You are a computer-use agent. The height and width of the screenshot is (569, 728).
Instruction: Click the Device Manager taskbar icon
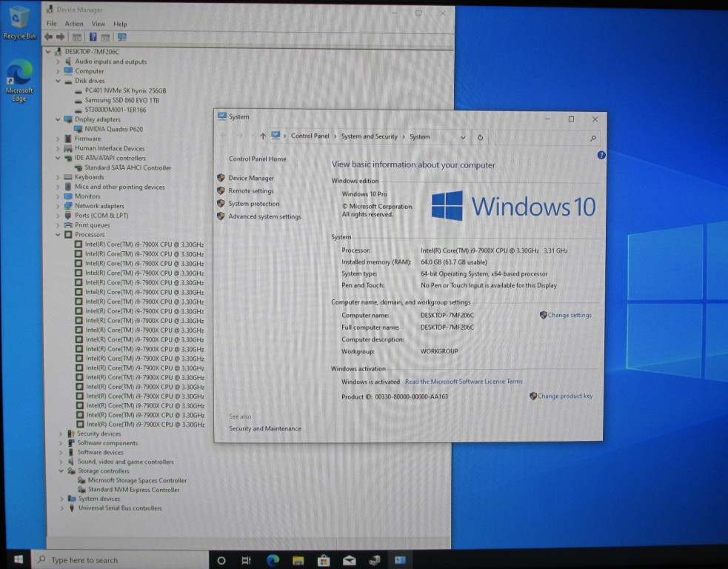pos(375,561)
